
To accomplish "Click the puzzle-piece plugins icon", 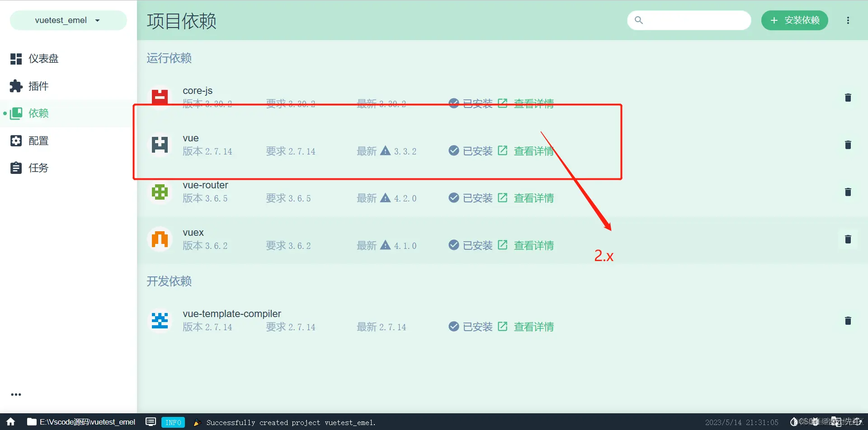I will 16,86.
